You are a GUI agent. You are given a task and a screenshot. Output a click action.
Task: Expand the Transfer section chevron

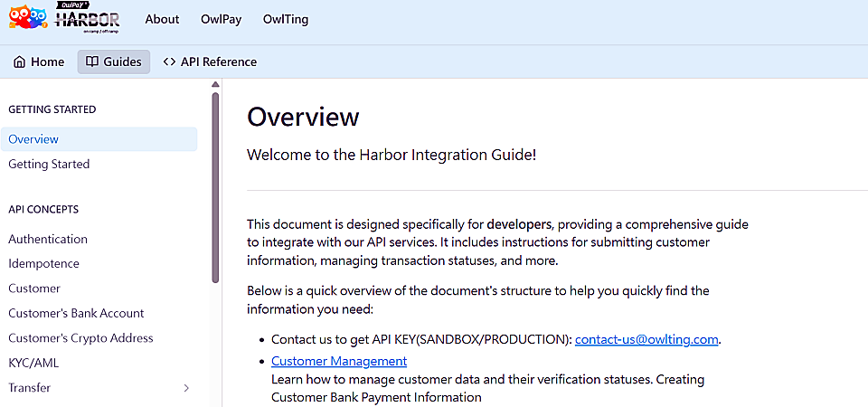[x=186, y=388]
